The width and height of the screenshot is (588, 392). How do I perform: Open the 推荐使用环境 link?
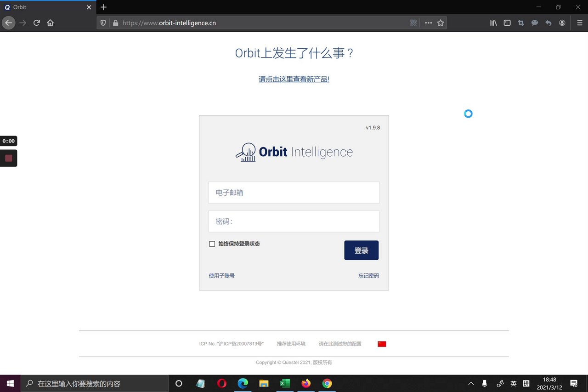291,344
